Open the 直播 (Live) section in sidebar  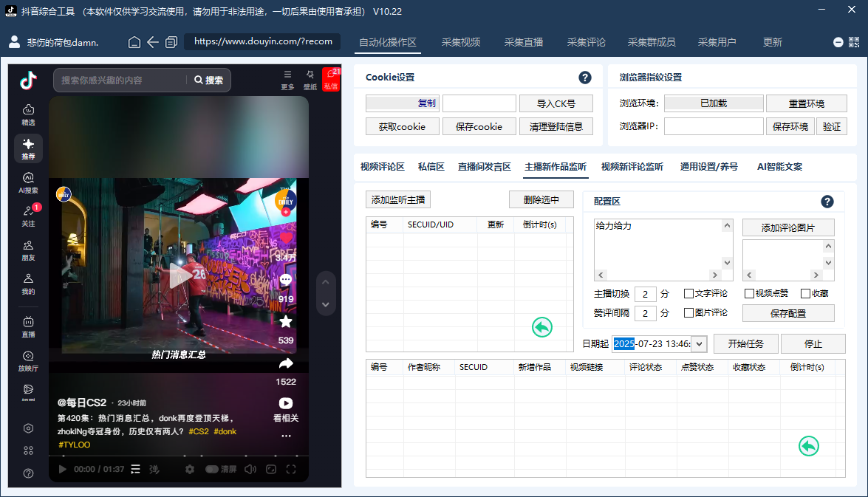(x=28, y=326)
